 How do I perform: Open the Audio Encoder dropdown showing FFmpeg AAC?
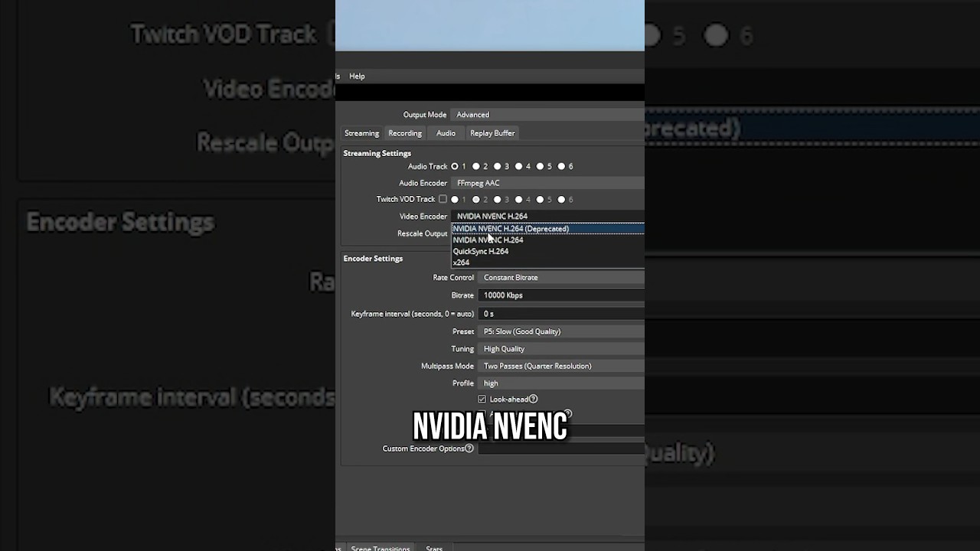click(547, 183)
